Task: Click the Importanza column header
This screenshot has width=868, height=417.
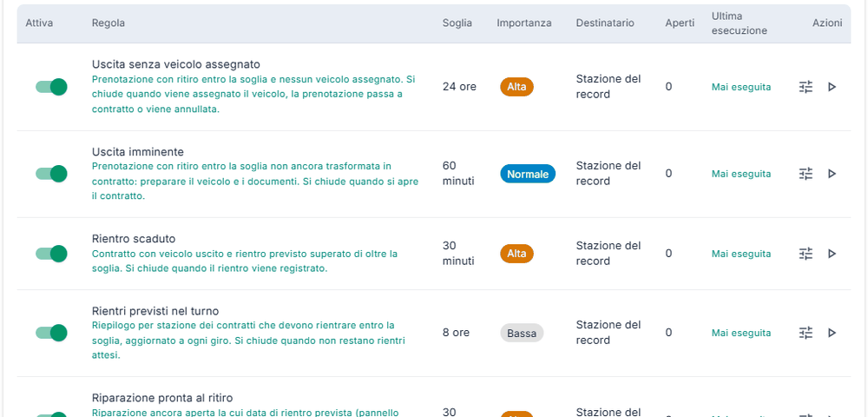Action: [x=524, y=23]
